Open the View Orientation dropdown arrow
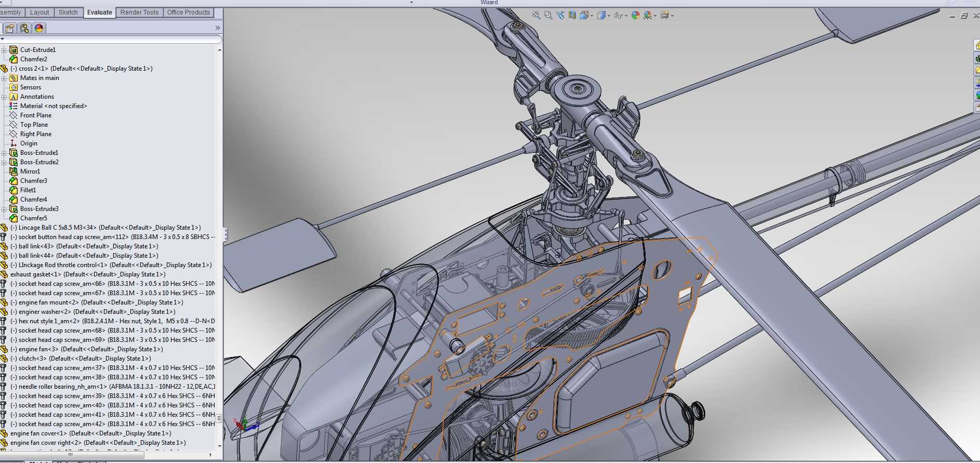 click(592, 16)
